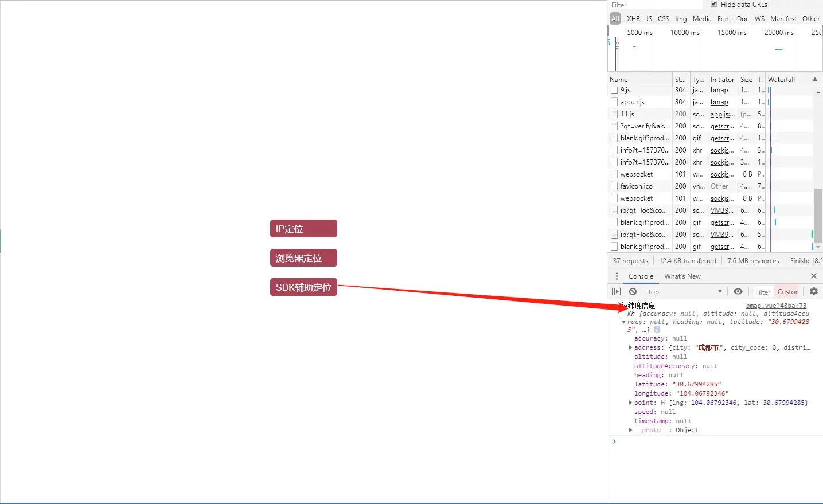
Task: Filter network requests by CSS
Action: 664,18
